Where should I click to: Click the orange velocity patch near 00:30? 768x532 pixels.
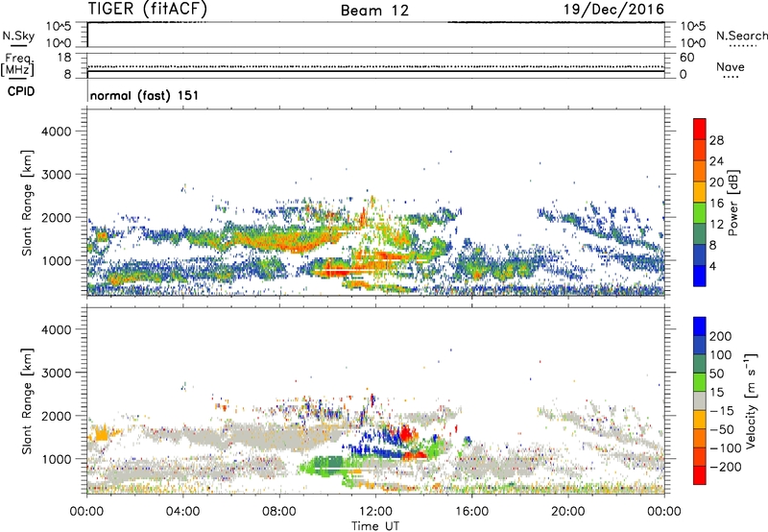tap(102, 434)
